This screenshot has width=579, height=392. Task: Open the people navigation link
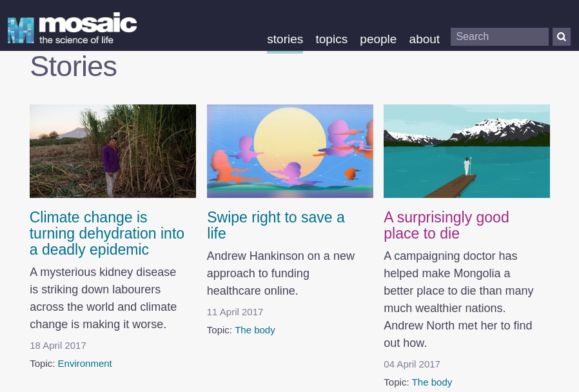pyautogui.click(x=378, y=39)
